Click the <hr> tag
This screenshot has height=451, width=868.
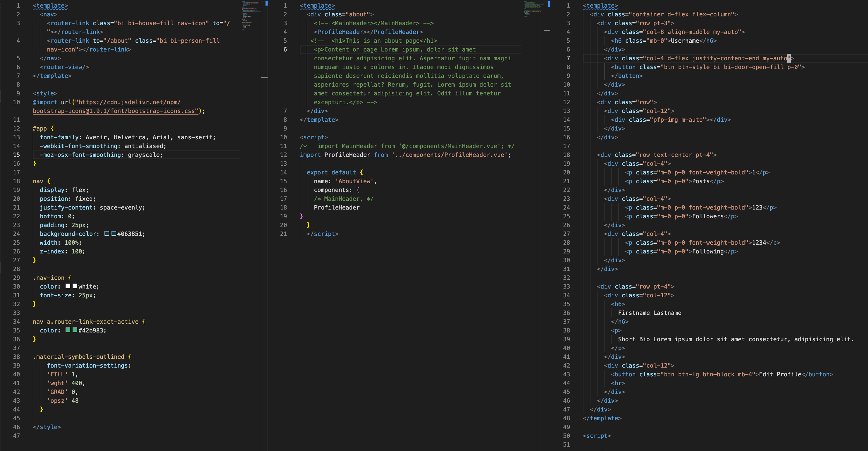618,383
